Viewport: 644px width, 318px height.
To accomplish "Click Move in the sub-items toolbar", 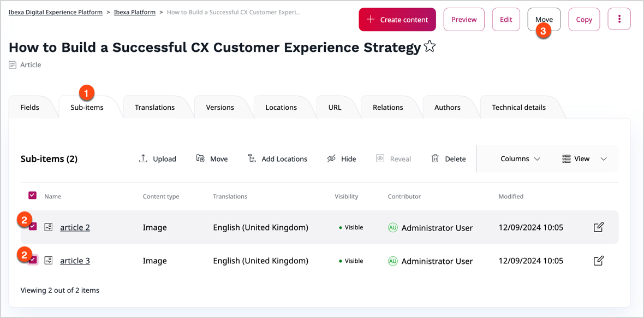I will 212,158.
